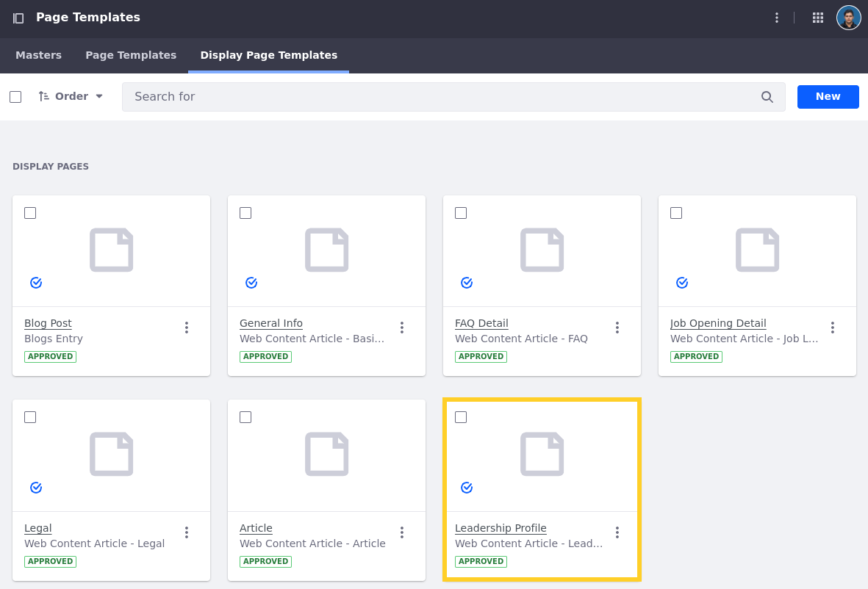Open actions menu for Leadership Profile card
The height and width of the screenshot is (589, 868).
617,532
